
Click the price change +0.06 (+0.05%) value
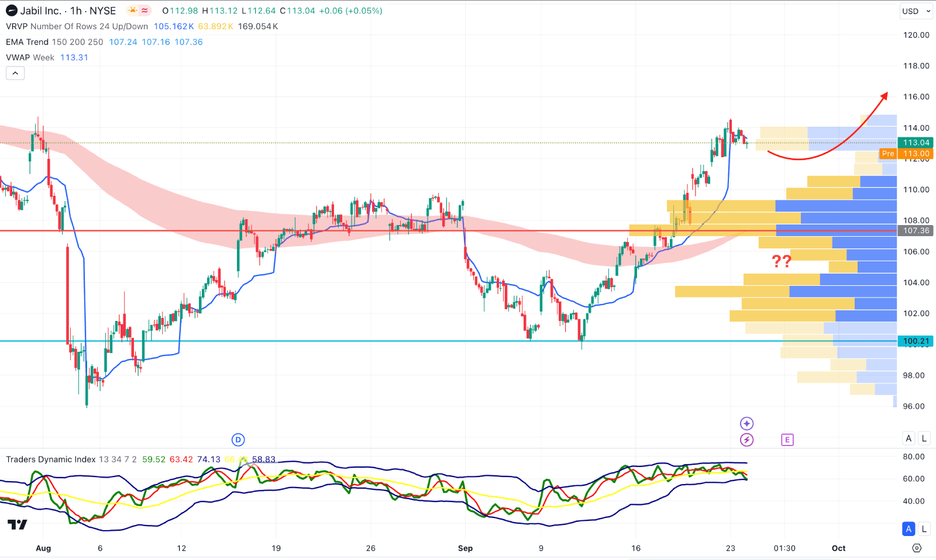[x=351, y=11]
